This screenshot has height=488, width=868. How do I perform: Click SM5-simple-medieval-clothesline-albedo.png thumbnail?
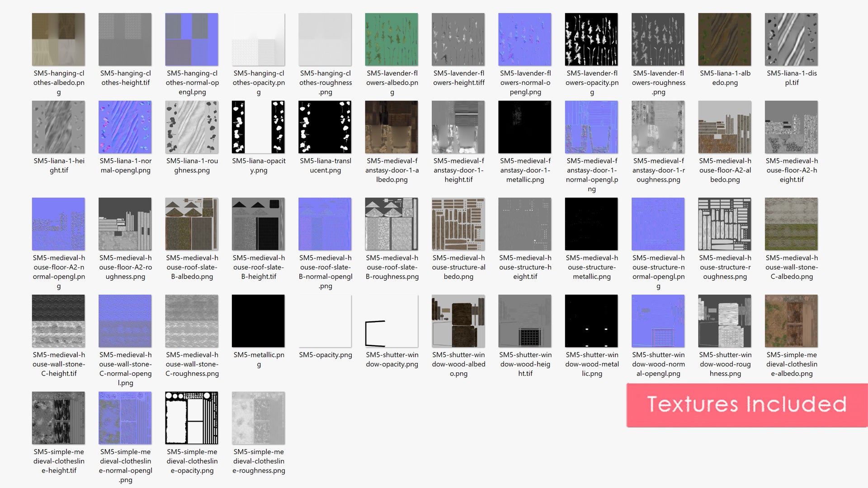[791, 321]
